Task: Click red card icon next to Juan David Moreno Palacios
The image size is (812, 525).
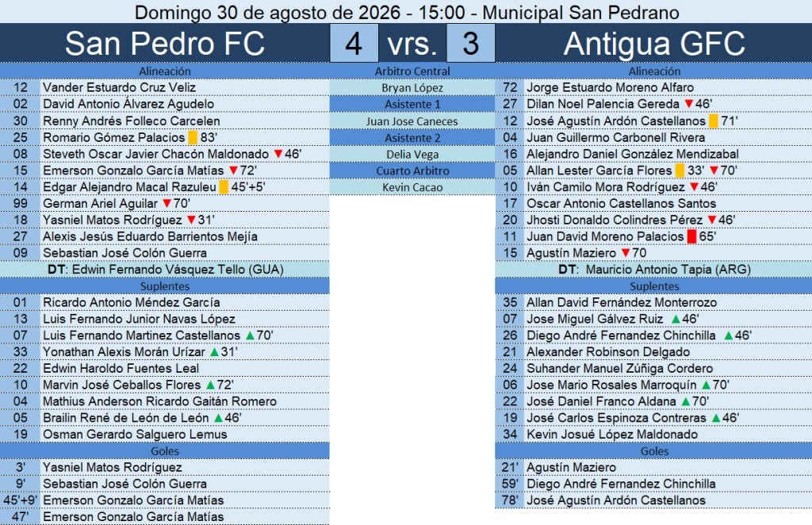Action: [691, 236]
